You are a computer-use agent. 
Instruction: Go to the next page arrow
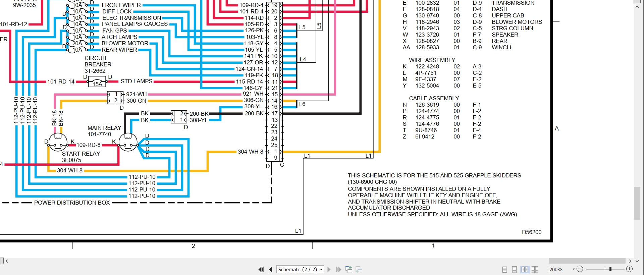(329, 269)
